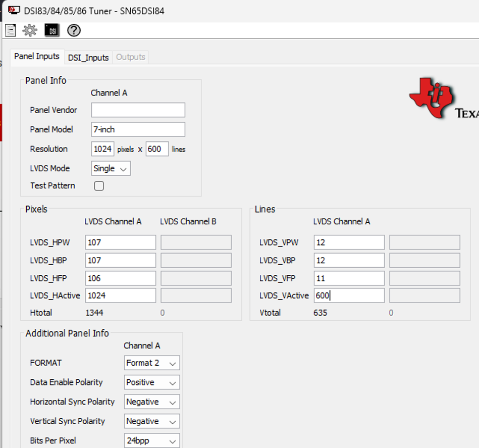Click the Htotal value 1344
The width and height of the screenshot is (479, 448).
coord(94,313)
